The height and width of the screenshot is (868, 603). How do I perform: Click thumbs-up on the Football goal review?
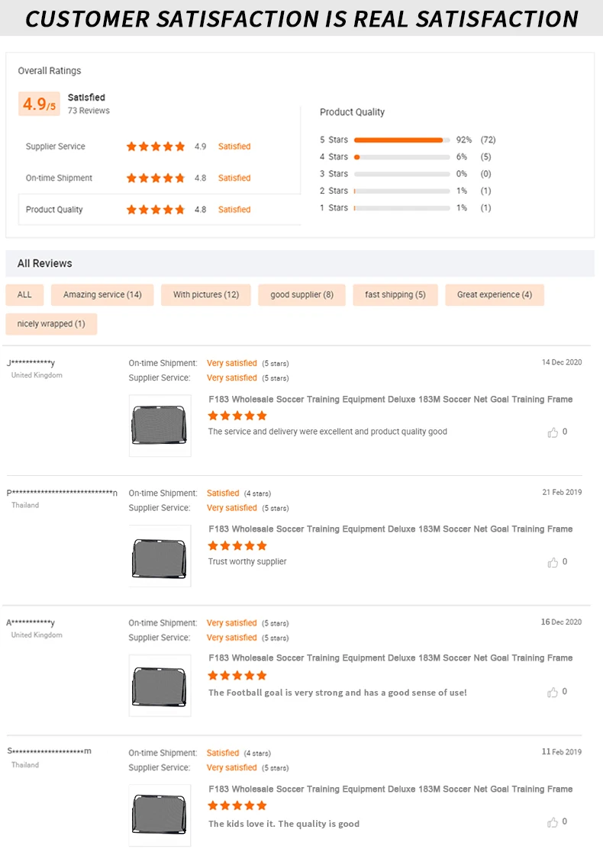[553, 693]
